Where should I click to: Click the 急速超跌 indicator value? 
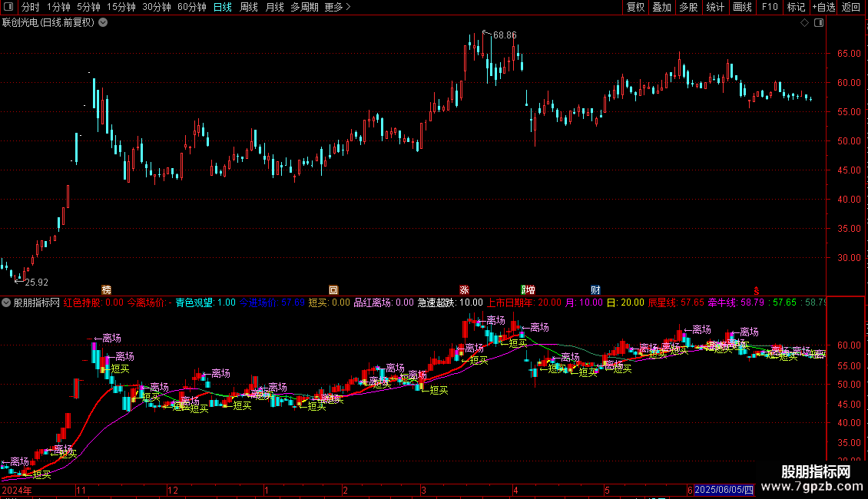point(450,302)
